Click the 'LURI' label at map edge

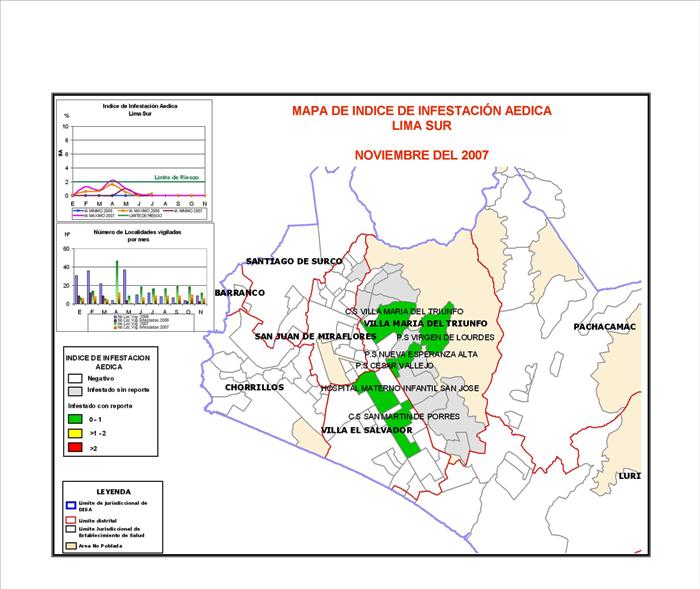(630, 476)
